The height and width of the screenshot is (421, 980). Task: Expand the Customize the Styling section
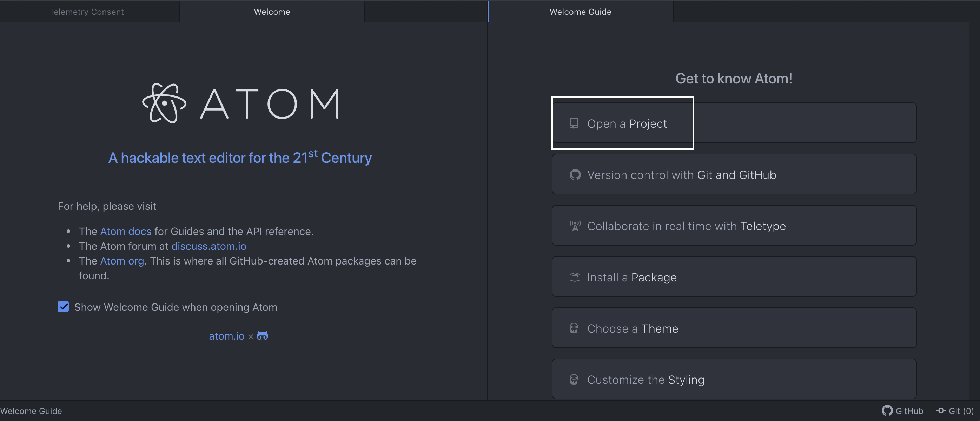[734, 379]
